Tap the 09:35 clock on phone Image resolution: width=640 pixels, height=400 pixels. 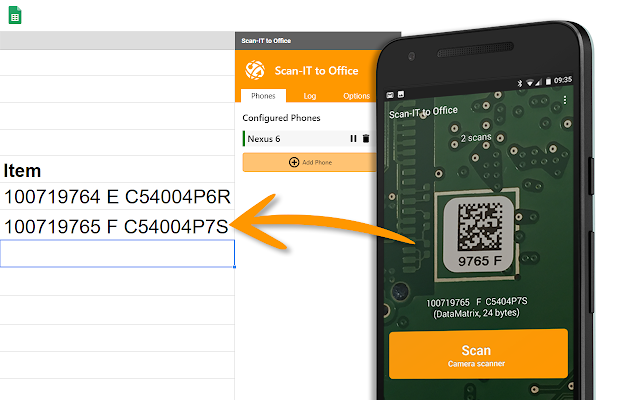tap(563, 80)
